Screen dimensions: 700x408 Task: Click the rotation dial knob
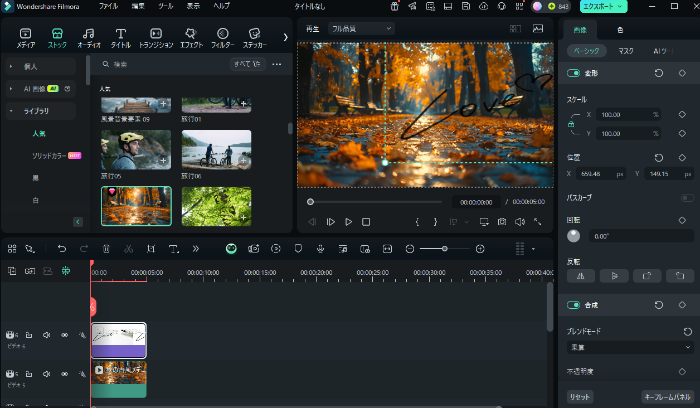pos(574,236)
